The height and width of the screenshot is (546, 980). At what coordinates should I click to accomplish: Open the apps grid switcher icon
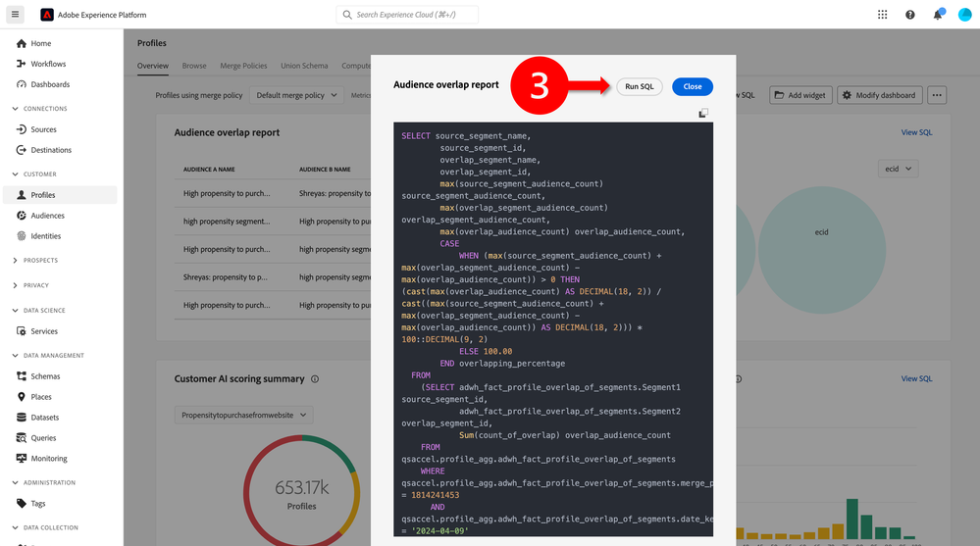tap(882, 15)
